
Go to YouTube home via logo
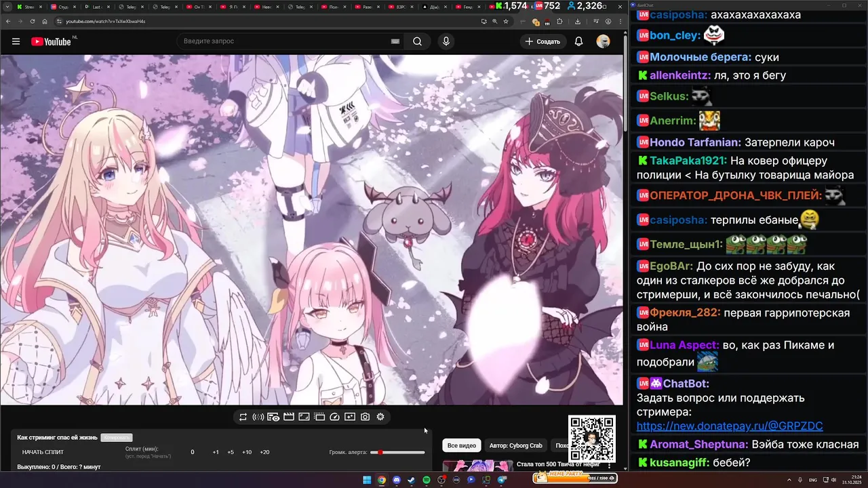[52, 41]
